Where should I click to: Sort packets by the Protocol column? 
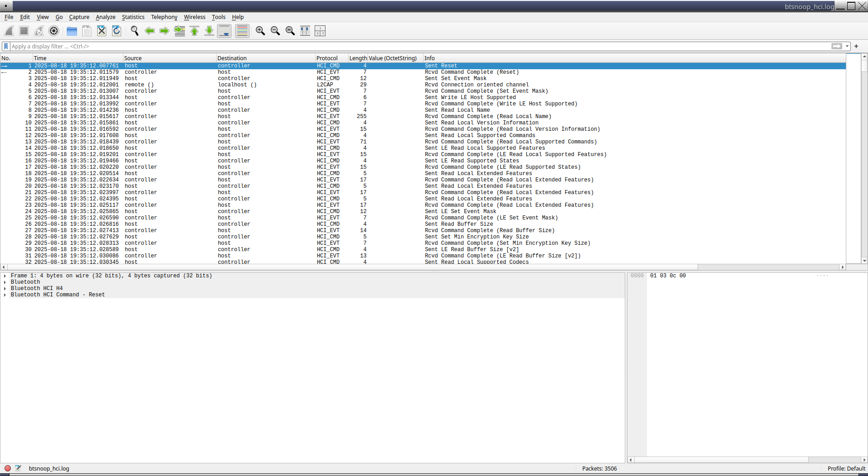pyautogui.click(x=327, y=58)
